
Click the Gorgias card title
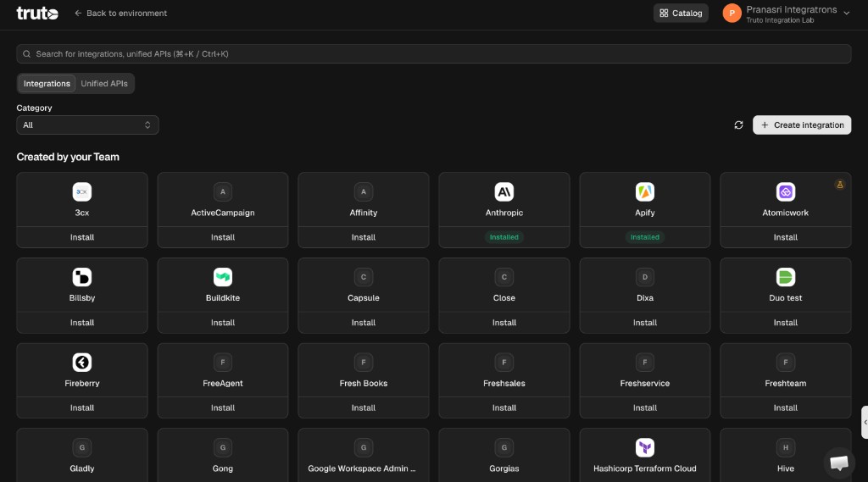click(504, 468)
